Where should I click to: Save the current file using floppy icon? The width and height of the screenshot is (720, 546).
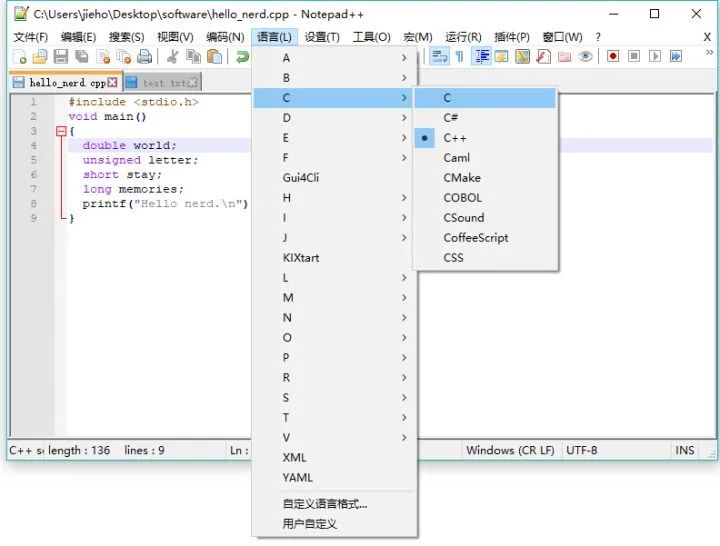click(x=61, y=56)
